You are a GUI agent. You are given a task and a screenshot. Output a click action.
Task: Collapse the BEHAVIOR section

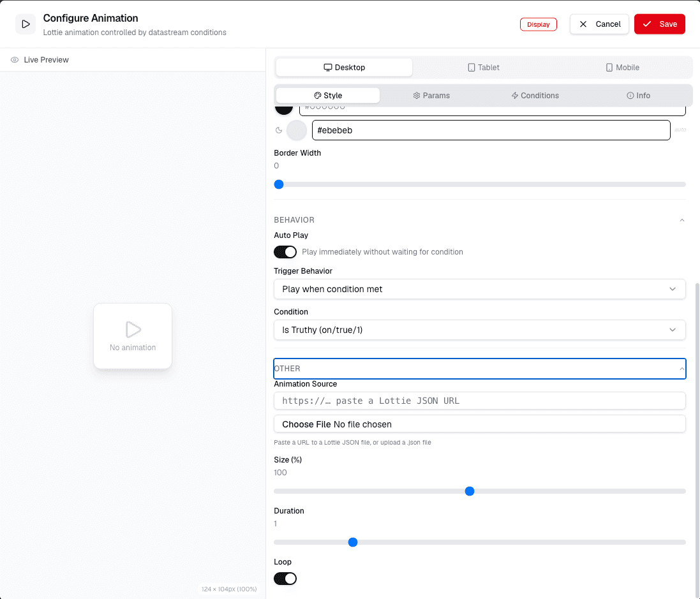pyautogui.click(x=681, y=220)
